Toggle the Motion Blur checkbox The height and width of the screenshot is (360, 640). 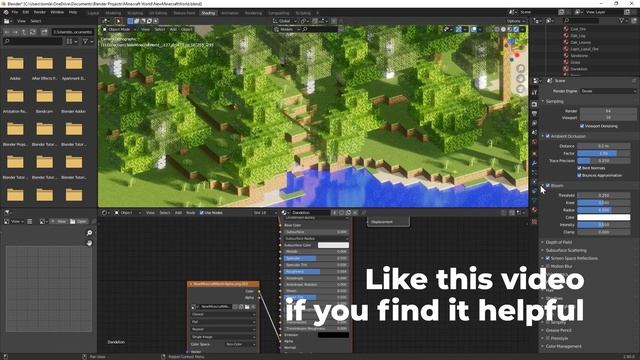548,266
